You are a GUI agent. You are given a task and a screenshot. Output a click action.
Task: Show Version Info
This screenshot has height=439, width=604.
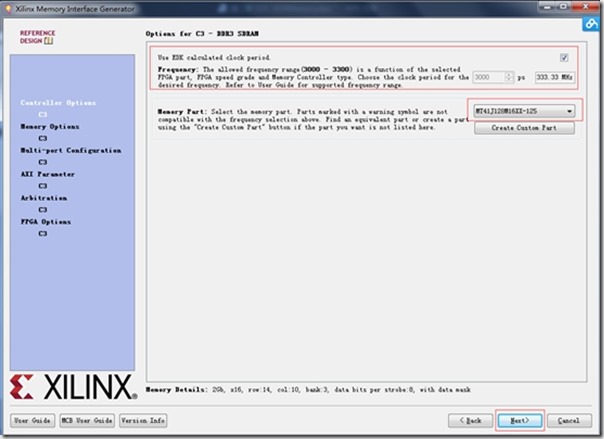pos(143,421)
